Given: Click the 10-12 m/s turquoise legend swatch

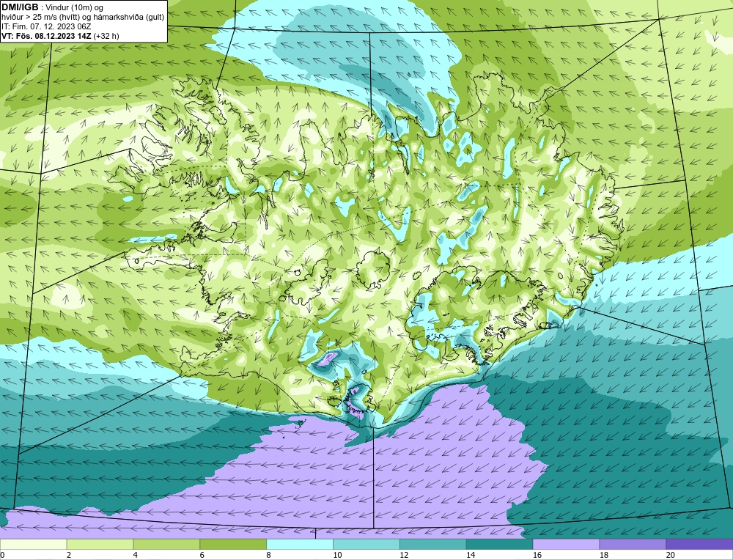Looking at the screenshot, I should (366, 544).
